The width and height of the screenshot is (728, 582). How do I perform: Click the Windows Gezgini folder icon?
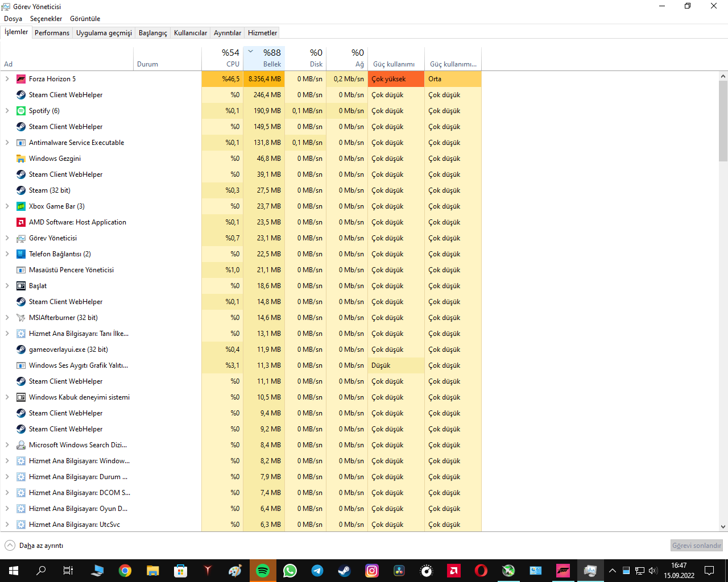[x=21, y=159]
